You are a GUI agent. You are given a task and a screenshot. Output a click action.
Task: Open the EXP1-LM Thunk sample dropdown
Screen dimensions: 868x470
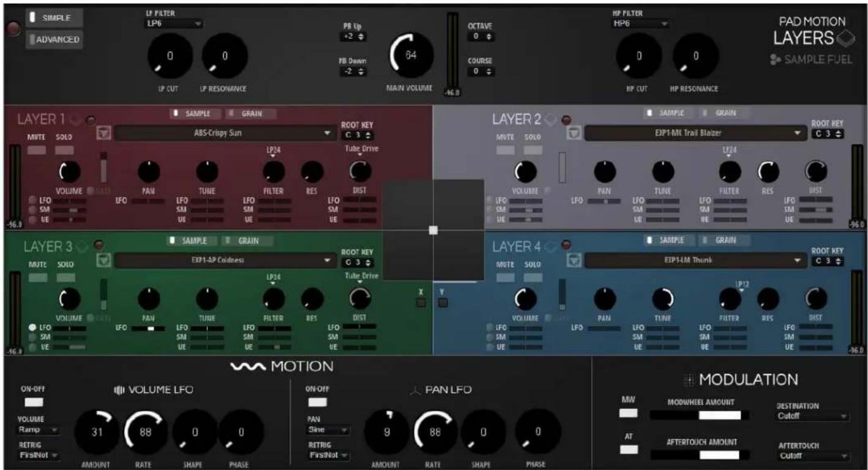pyautogui.click(x=696, y=260)
